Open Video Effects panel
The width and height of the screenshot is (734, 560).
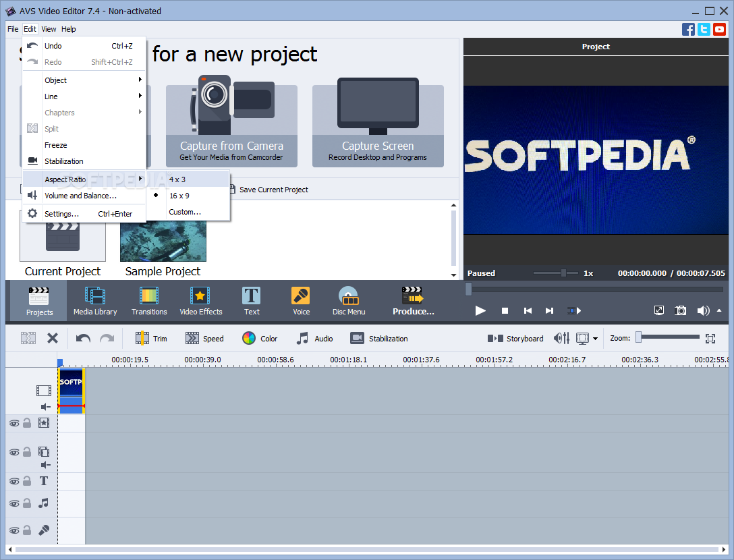(201, 301)
